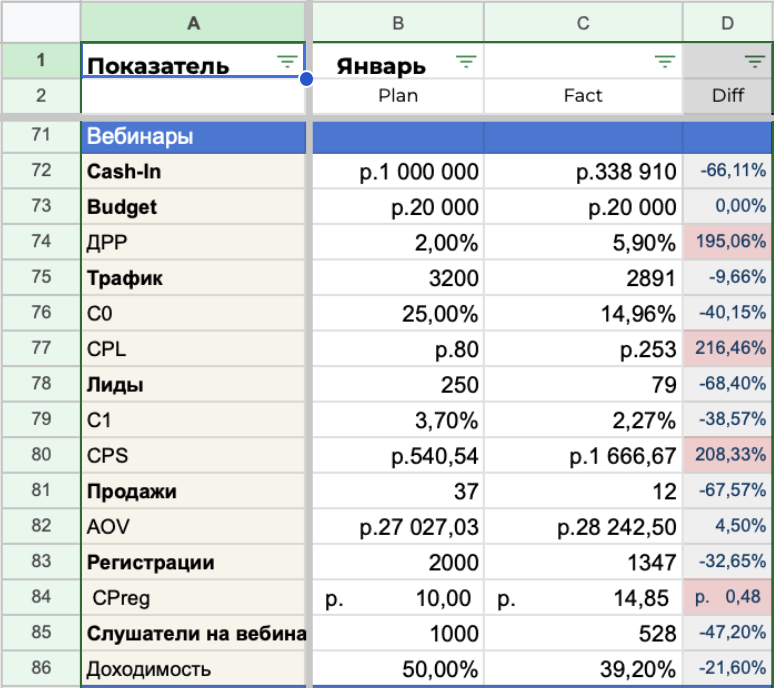Click the C1 label cell
This screenshot has width=774, height=688.
coord(193,420)
